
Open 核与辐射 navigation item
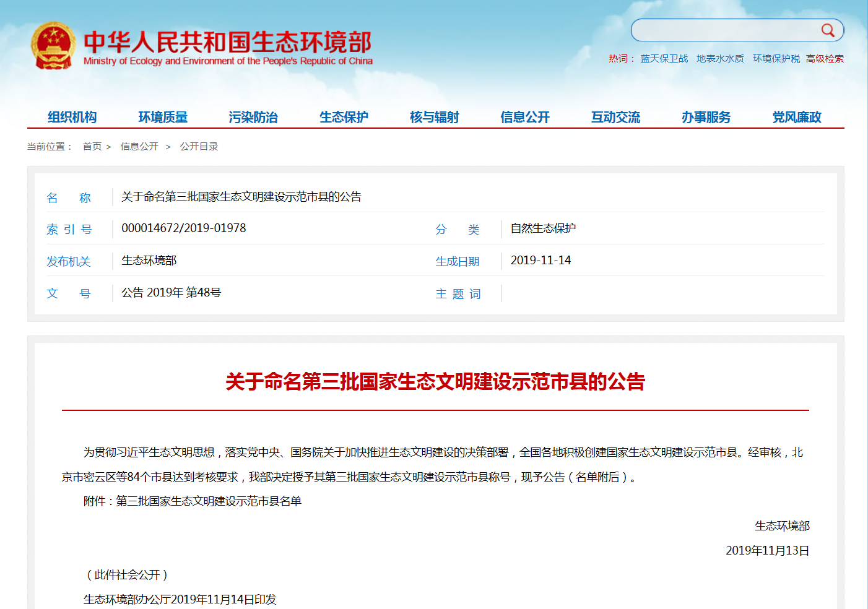434,117
